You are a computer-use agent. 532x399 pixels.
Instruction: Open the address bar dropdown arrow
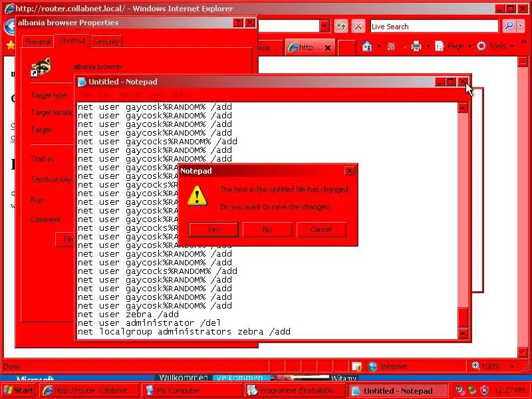(325, 26)
